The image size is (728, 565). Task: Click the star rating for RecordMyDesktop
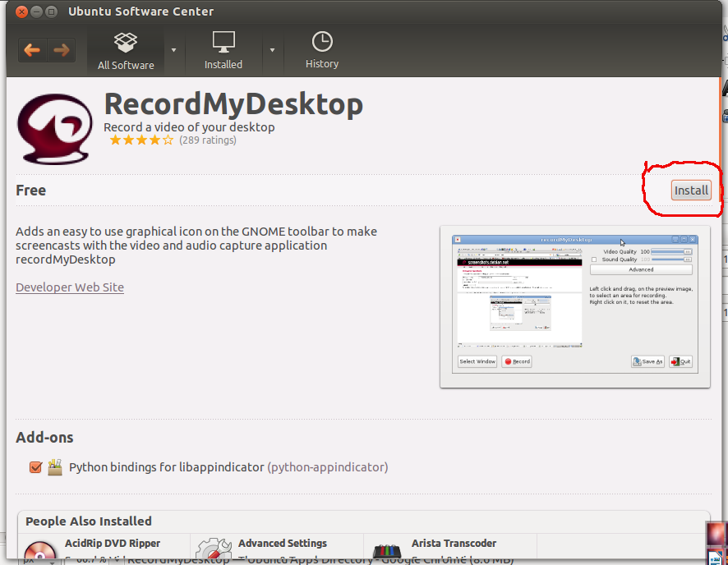141,140
